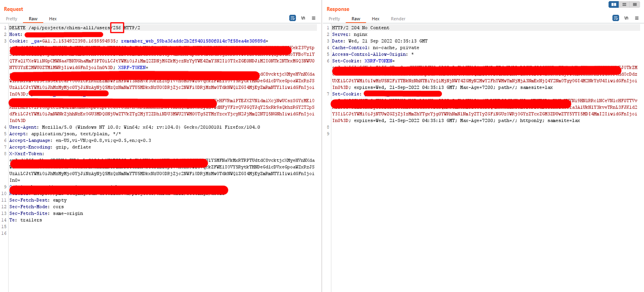
Task: Click the Accept-Language header line
Action: (80, 140)
